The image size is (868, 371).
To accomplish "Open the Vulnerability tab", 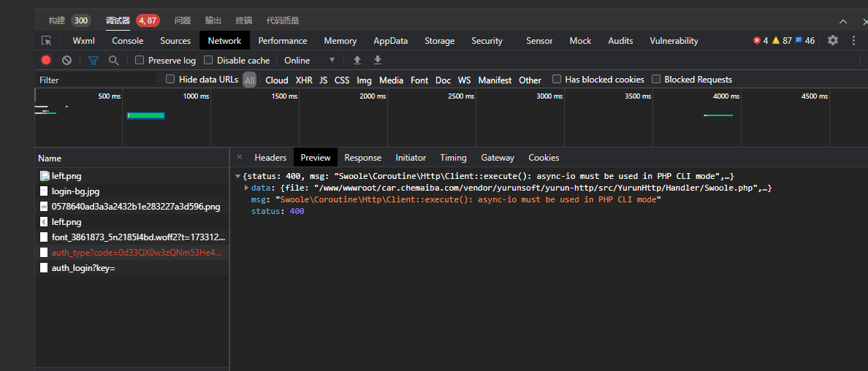I will coord(674,40).
